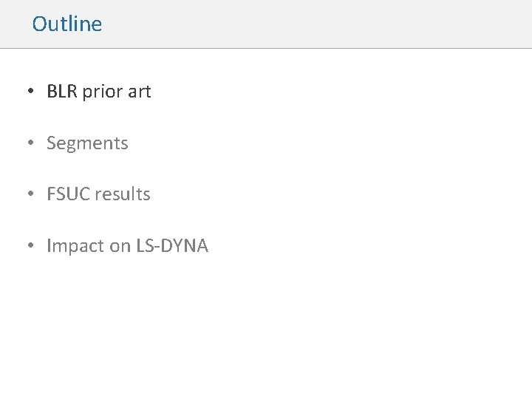The height and width of the screenshot is (399, 532).
Task: Click the word "art" in first bullet
Action: coord(140,92)
